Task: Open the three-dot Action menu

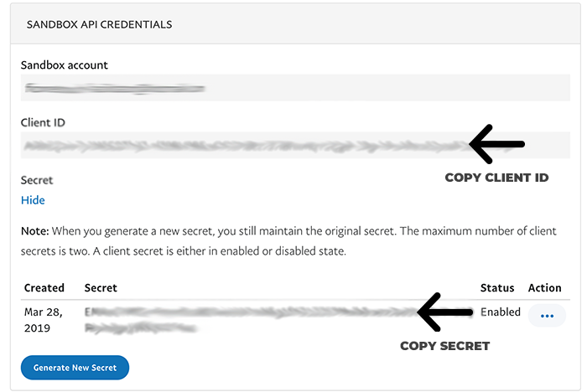Action: click(x=547, y=316)
